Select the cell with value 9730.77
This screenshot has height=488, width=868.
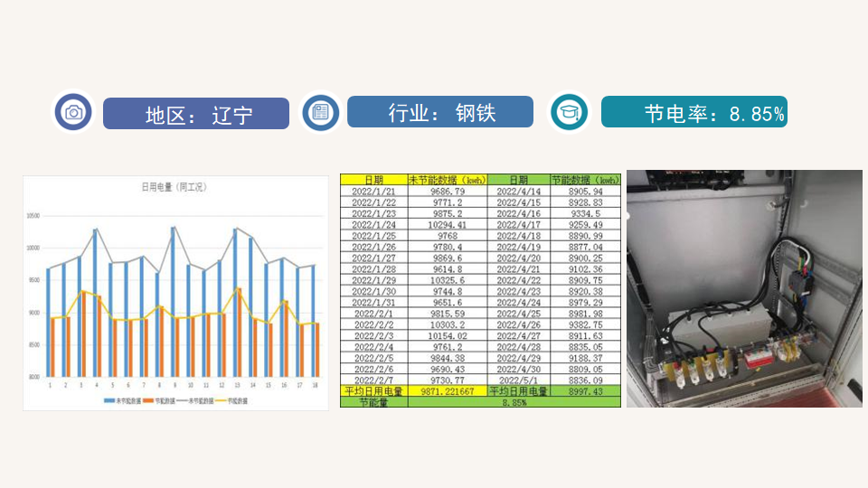point(448,380)
